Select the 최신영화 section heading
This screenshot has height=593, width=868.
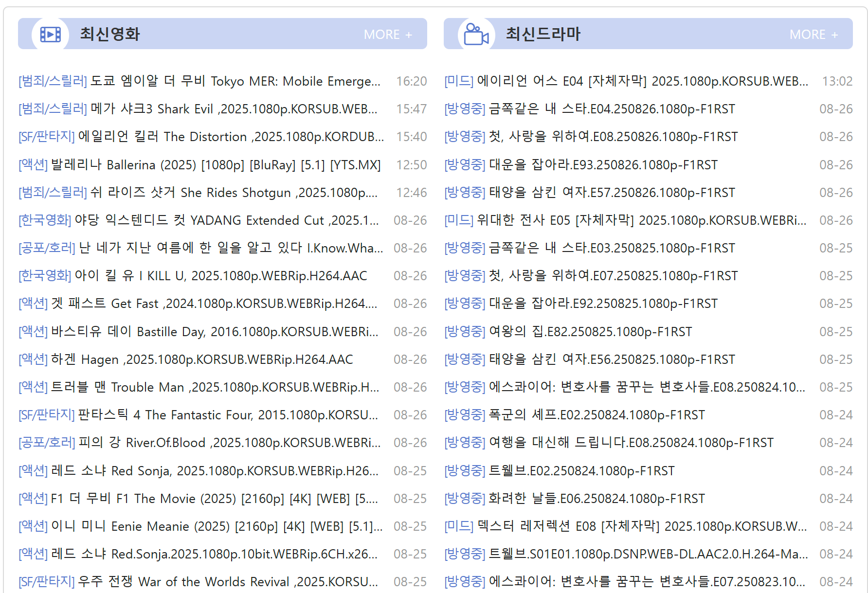[x=110, y=34]
